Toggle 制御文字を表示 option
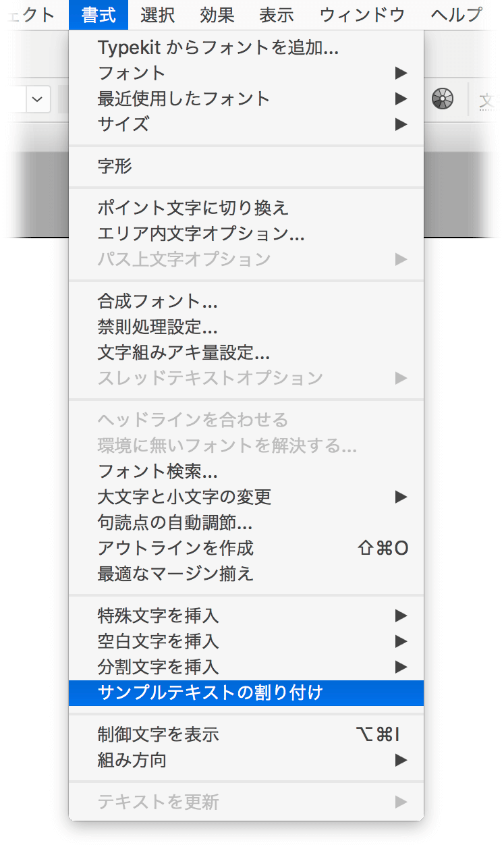Viewport: 504px width, 845px height. point(246,734)
